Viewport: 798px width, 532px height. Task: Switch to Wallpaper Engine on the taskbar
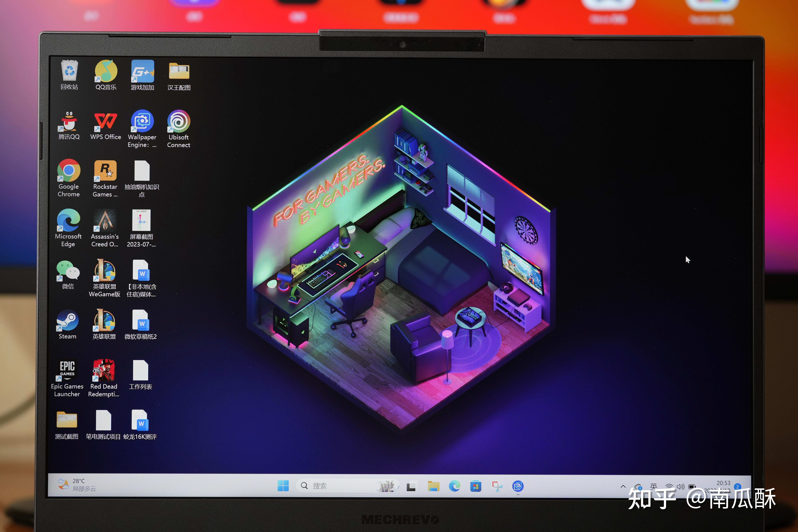[x=518, y=486]
